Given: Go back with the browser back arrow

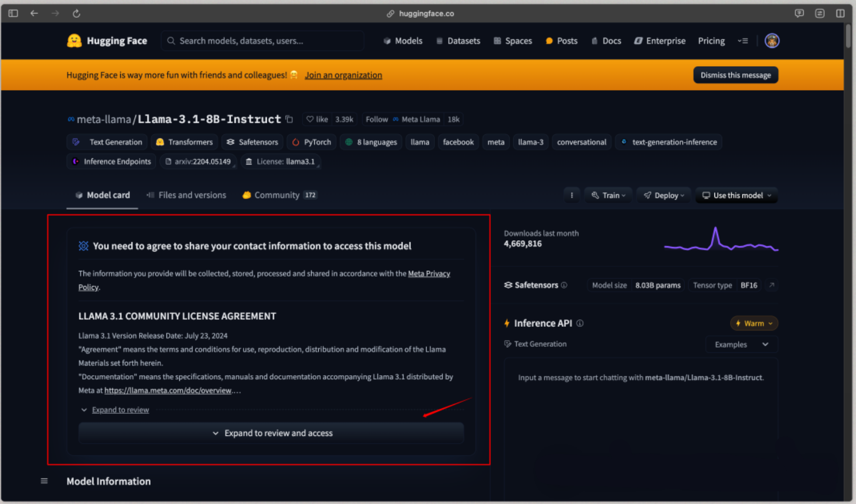Looking at the screenshot, I should (34, 13).
